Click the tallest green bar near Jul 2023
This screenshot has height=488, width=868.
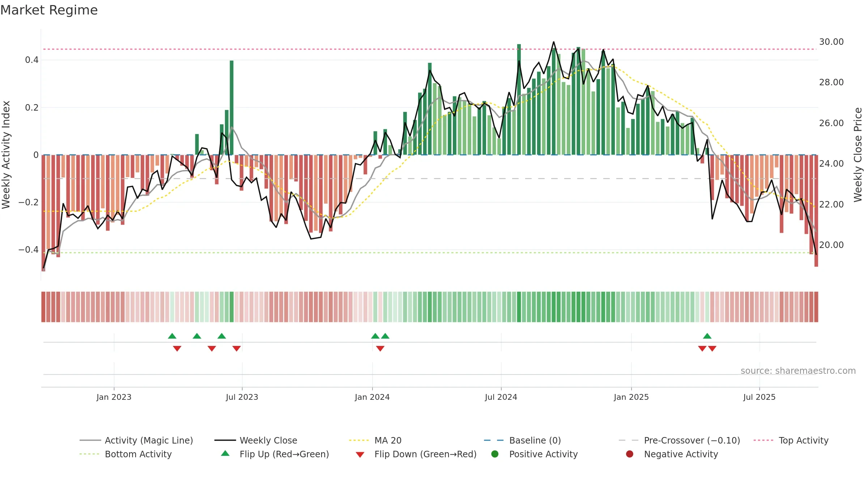(231, 108)
